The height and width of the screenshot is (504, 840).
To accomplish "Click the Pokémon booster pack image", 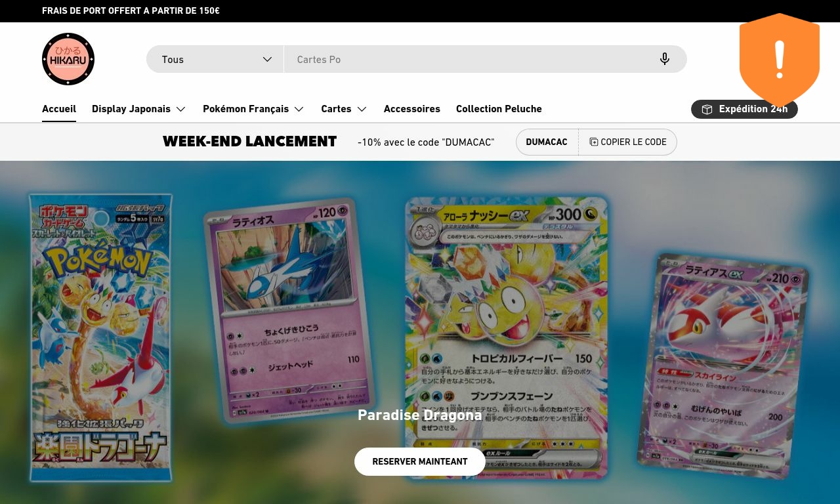I will (x=100, y=337).
